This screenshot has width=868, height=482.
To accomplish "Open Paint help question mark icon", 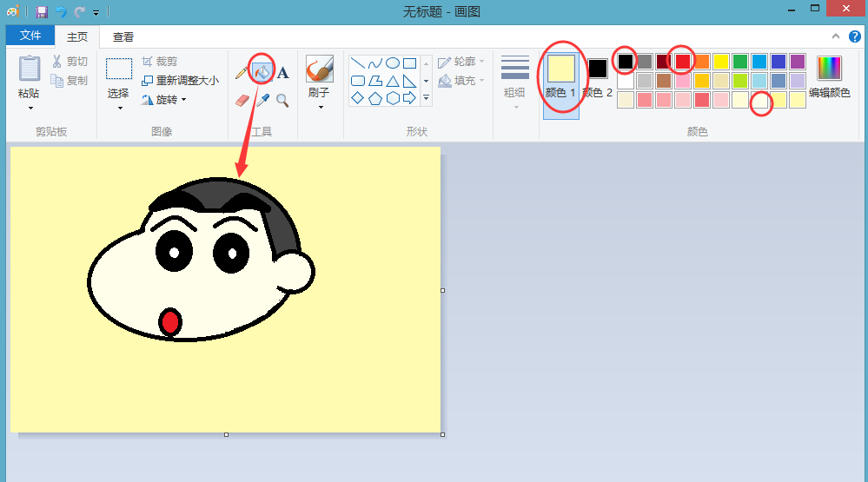I will tap(855, 36).
